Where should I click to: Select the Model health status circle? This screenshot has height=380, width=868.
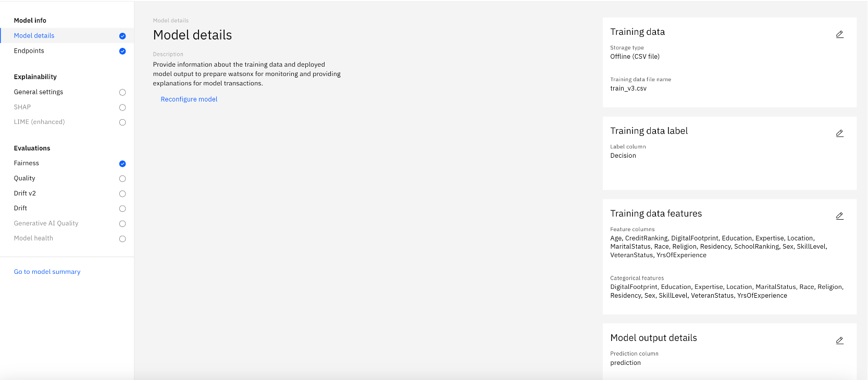(122, 239)
